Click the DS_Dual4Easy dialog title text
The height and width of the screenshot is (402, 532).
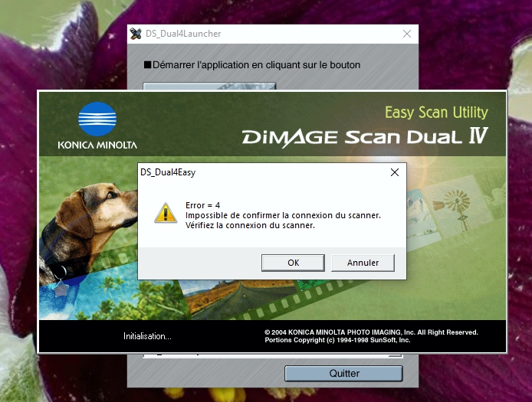tap(168, 172)
